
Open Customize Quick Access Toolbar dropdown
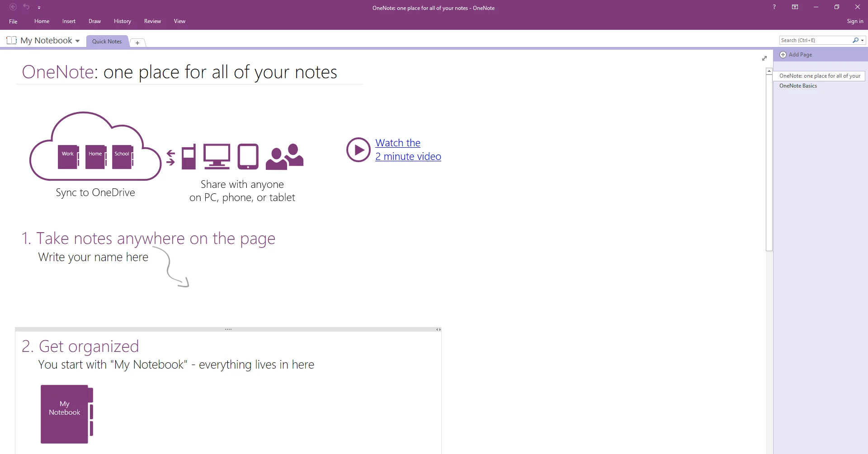coord(39,8)
